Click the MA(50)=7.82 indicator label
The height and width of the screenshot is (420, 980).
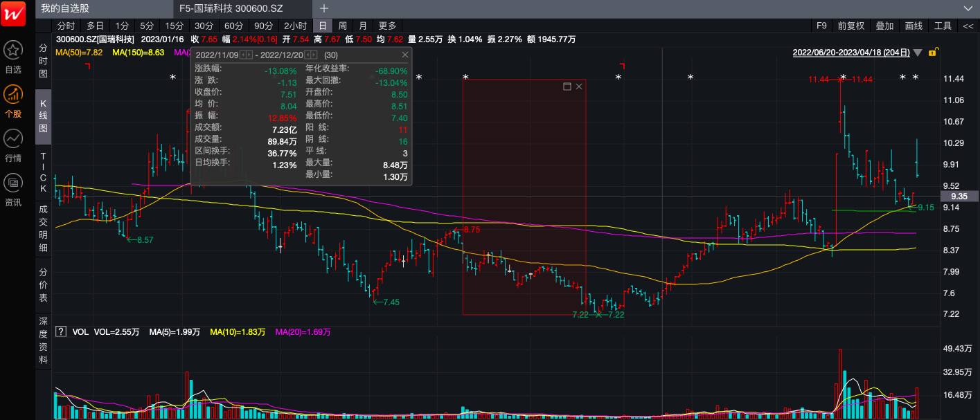point(79,53)
